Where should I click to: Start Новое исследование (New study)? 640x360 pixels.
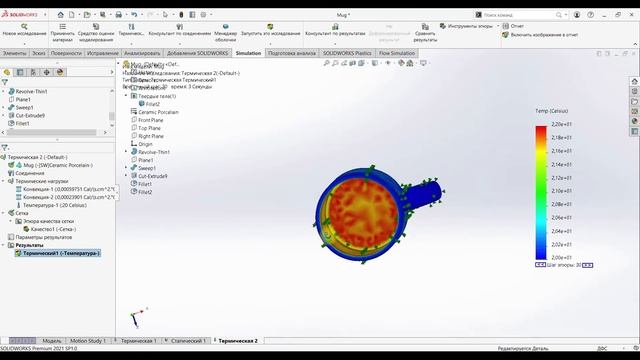[x=24, y=30]
